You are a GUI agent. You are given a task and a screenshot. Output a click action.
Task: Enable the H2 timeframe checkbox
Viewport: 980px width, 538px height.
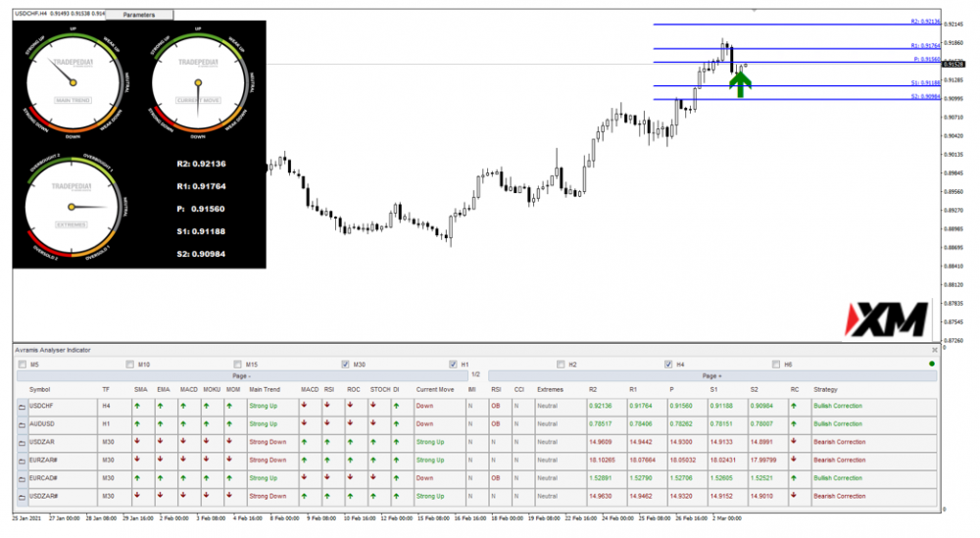(561, 365)
